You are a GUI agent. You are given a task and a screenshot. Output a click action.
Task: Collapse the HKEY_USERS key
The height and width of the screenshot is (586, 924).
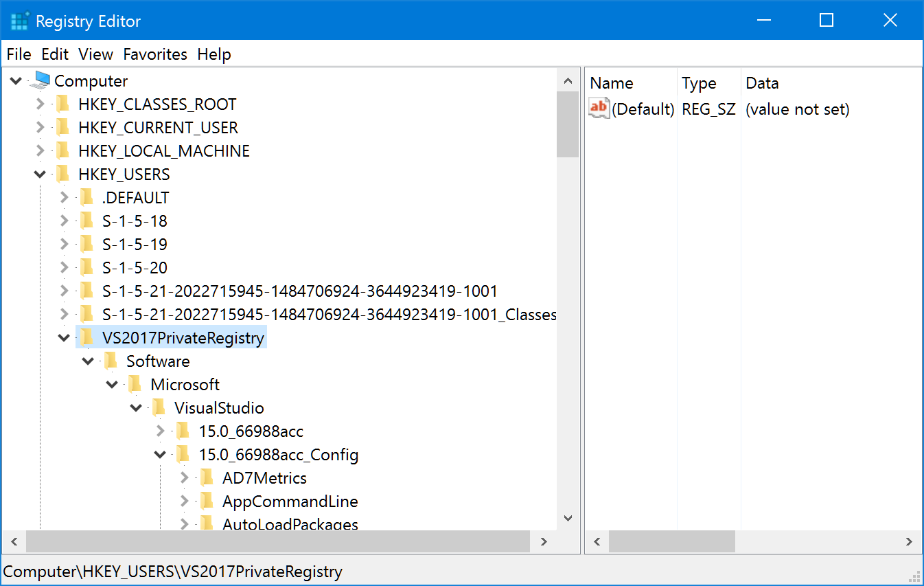point(40,174)
